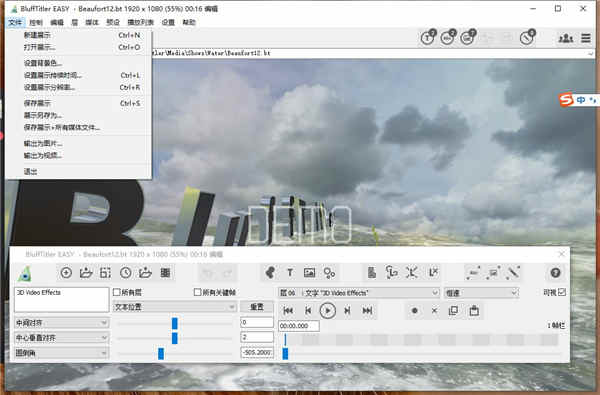This screenshot has width=600, height=395.
Task: Click the copy keyframe icon
Action: [453, 311]
